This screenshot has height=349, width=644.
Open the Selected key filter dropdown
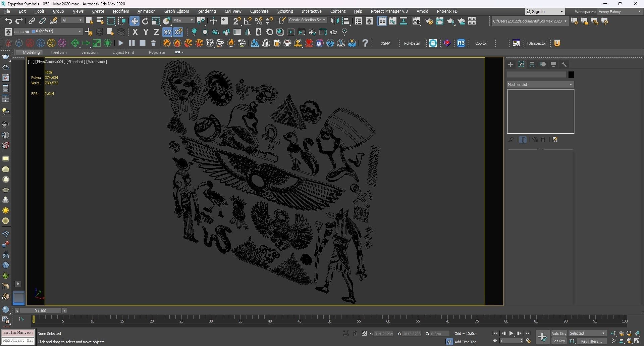587,333
